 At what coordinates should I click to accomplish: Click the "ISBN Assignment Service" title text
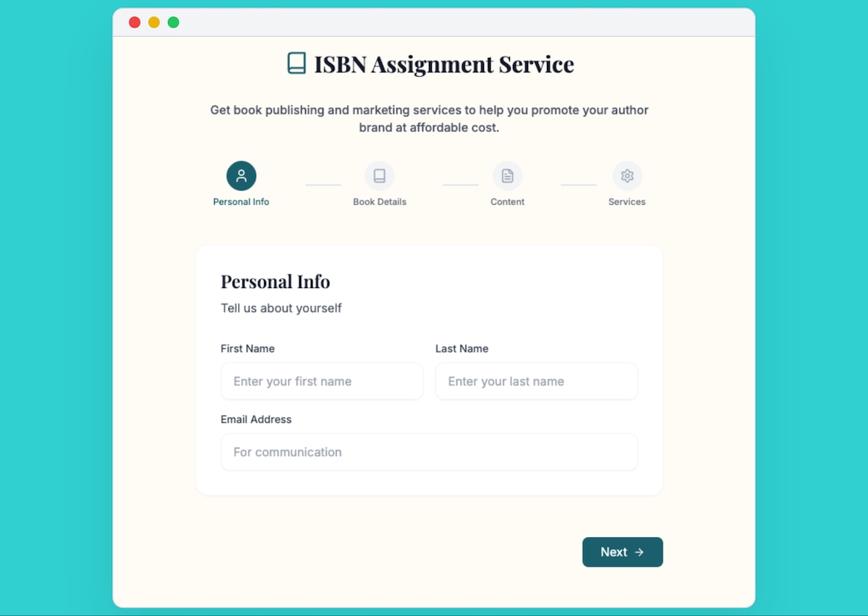tap(443, 64)
